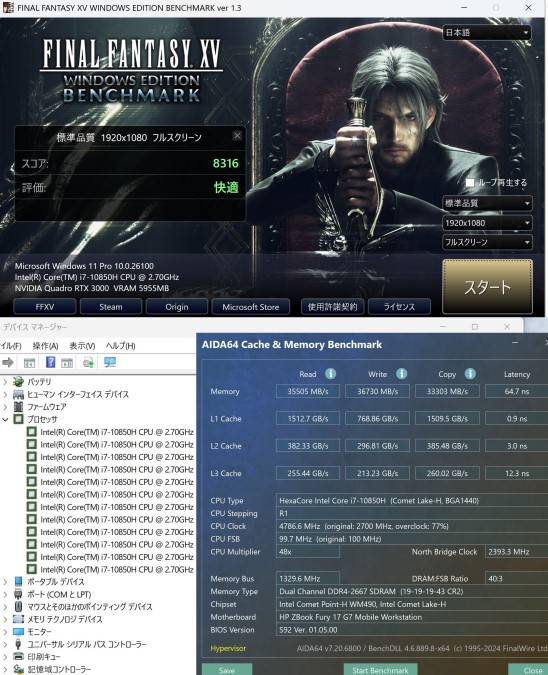
Task: Expand the 印刷キュー tree node
Action: tap(5, 656)
